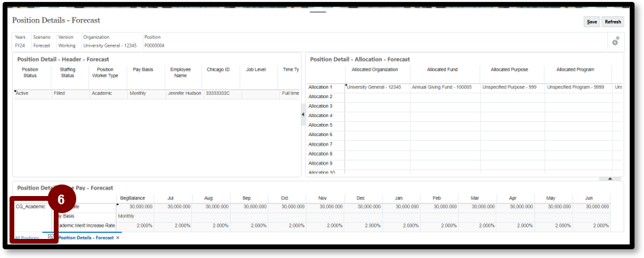Click the Academic worker type cell
644x258 pixels.
tap(108, 94)
